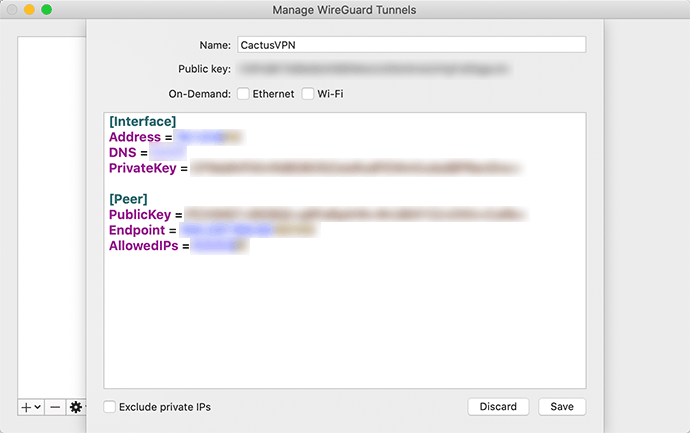
Task: Click the PrivateKey line in the config
Action: click(x=316, y=168)
